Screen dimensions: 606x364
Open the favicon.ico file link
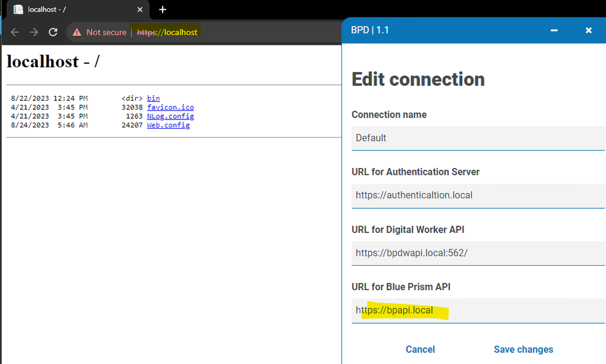(170, 107)
